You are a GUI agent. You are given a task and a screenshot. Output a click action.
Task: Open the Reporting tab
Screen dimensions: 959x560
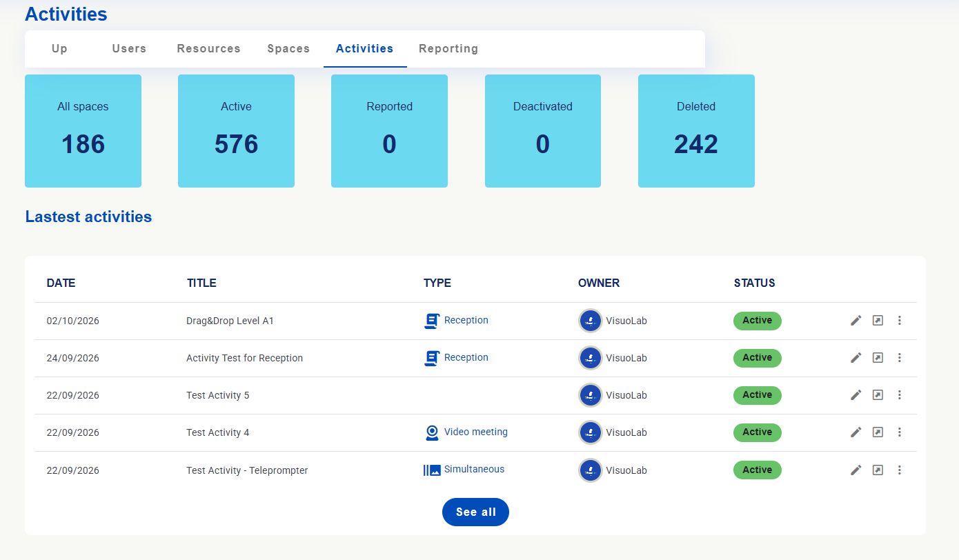tap(448, 49)
